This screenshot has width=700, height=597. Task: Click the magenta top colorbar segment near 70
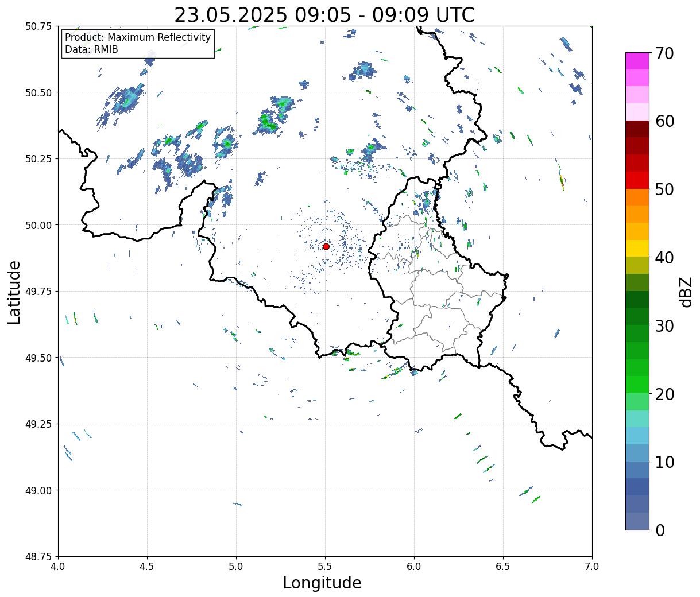click(x=637, y=61)
